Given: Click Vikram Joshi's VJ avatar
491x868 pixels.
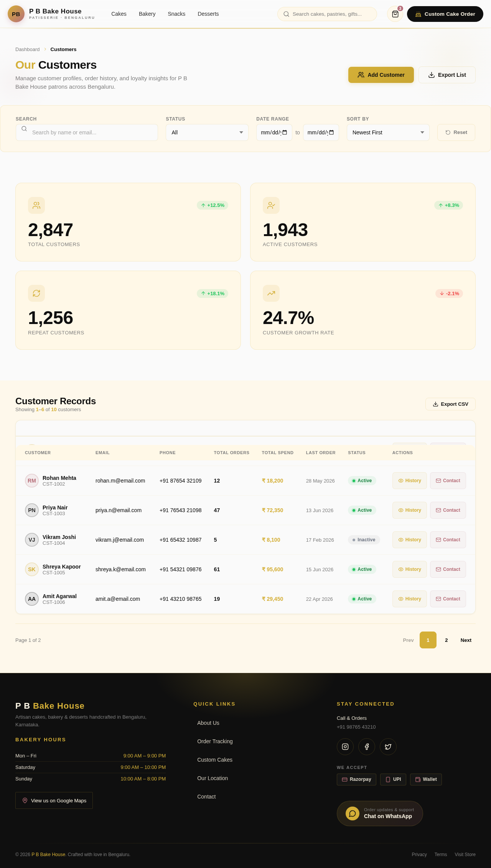Looking at the screenshot, I should (32, 540).
